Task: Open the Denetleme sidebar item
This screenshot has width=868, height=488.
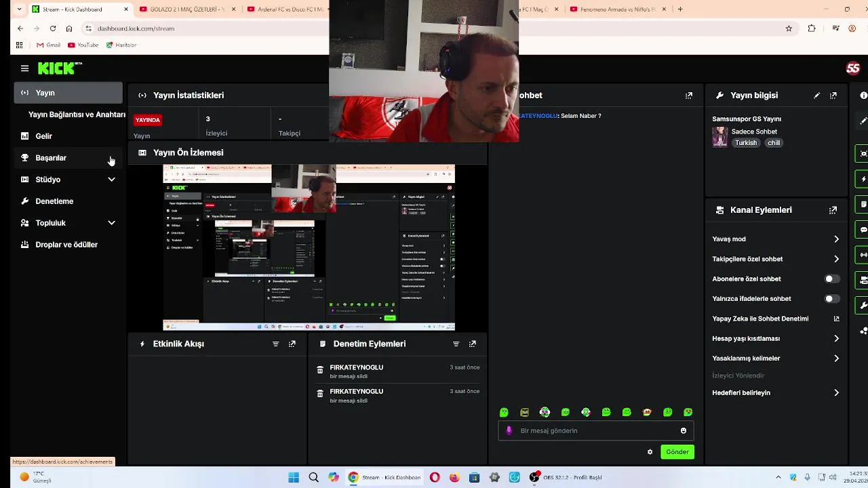Action: 68,201
